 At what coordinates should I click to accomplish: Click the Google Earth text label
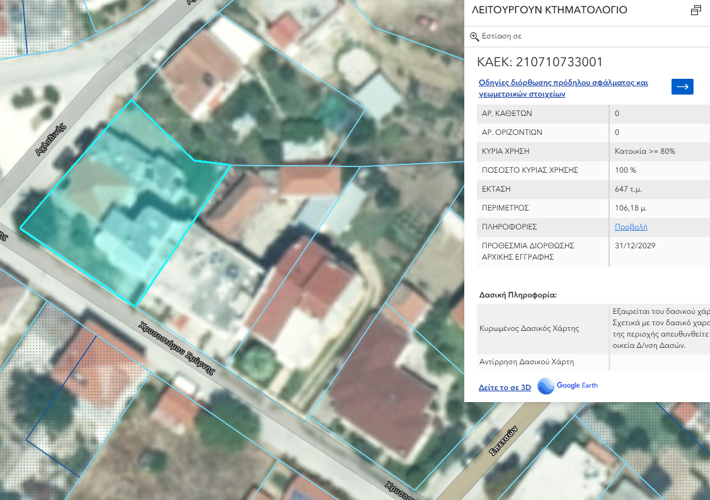coord(577,385)
